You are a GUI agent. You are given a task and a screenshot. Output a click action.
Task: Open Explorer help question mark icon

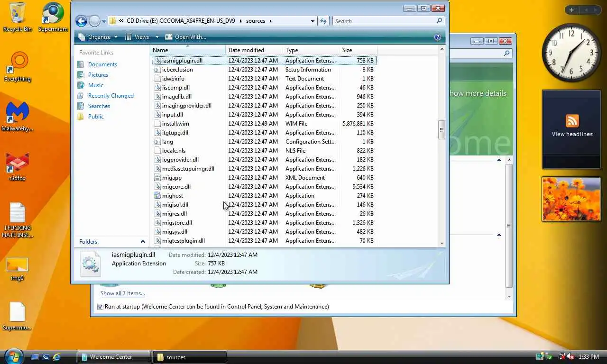click(x=438, y=37)
